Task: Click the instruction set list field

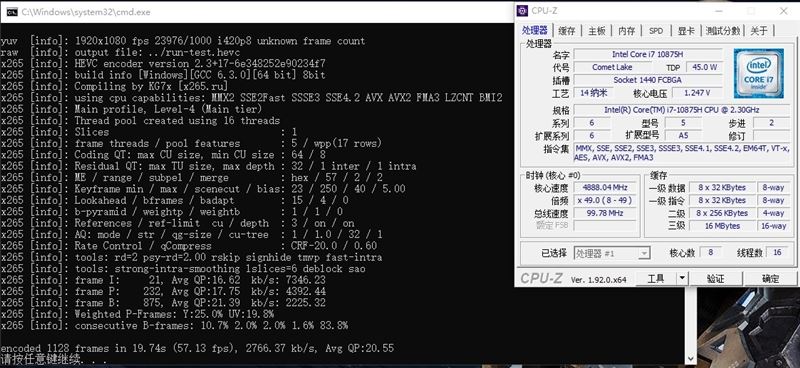Action: pos(682,153)
